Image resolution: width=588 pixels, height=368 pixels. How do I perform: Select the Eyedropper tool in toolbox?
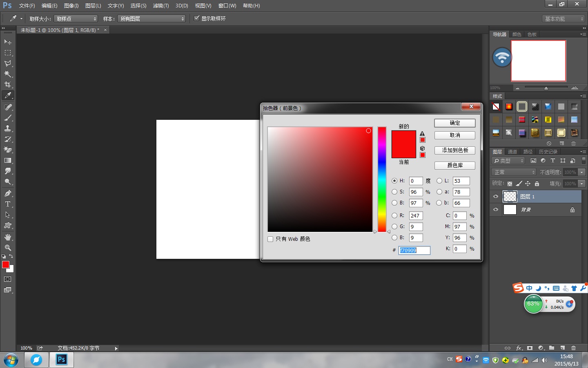[8, 95]
